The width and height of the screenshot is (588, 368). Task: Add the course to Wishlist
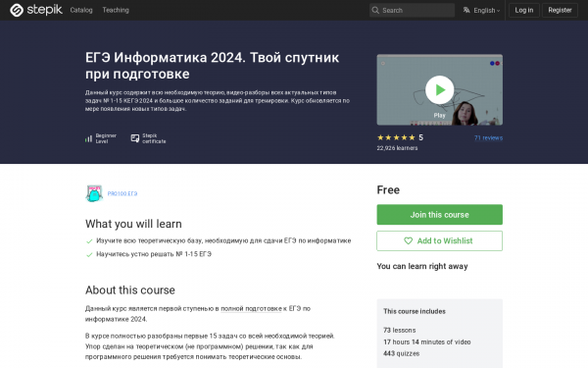coord(439,240)
